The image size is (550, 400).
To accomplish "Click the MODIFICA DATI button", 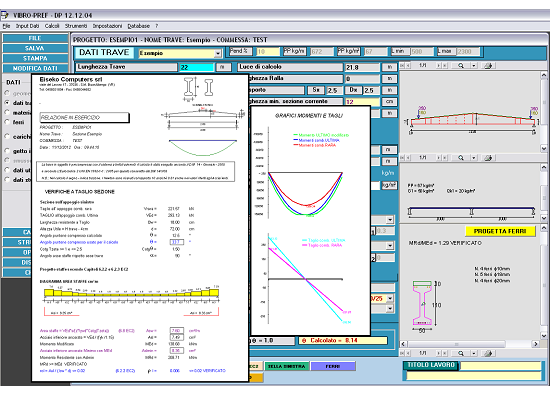I will 35,68.
